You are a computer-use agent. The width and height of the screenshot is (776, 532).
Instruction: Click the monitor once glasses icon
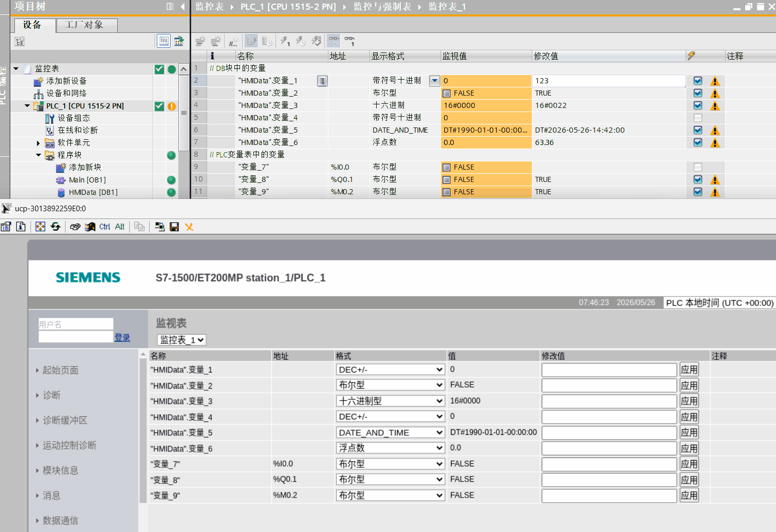click(x=349, y=41)
